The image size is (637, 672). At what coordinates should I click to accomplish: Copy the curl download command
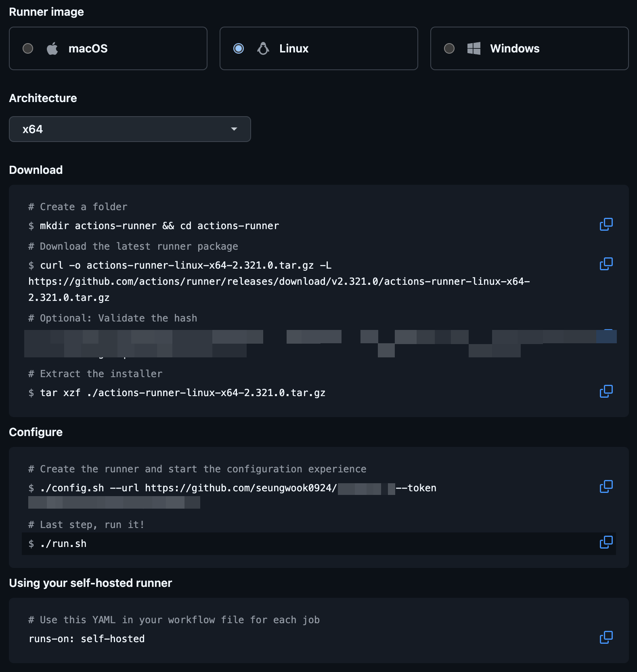(606, 264)
